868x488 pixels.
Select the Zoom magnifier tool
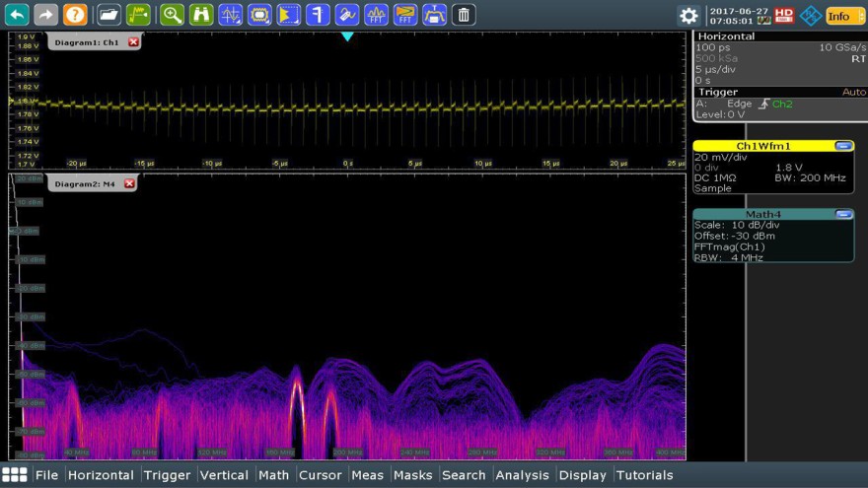[x=172, y=15]
